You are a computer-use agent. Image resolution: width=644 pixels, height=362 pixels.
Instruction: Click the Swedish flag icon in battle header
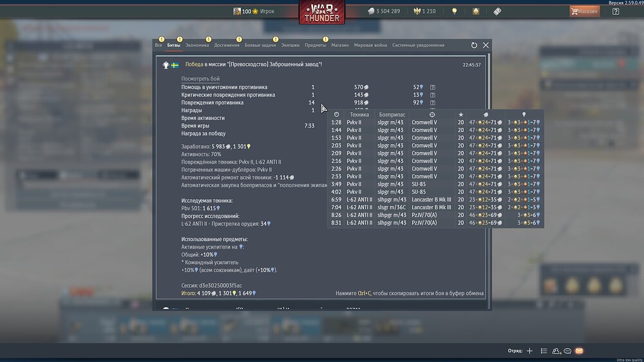click(x=175, y=65)
